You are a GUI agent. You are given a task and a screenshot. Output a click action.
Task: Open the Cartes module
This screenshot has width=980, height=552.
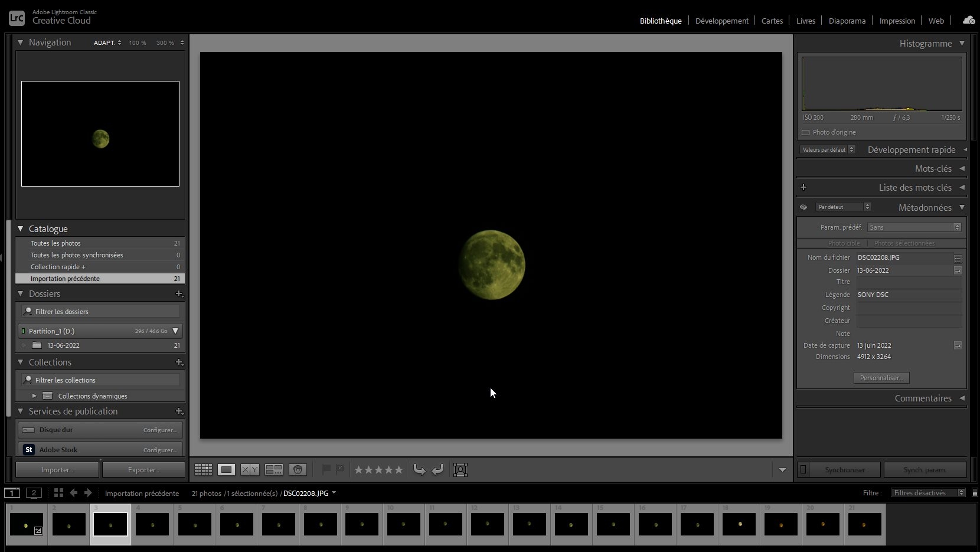[772, 21]
